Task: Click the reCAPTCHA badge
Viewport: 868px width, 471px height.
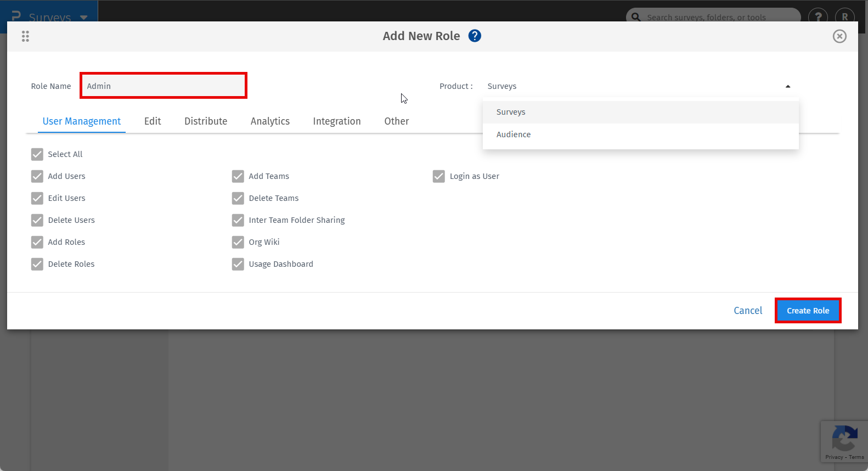Action: point(844,442)
